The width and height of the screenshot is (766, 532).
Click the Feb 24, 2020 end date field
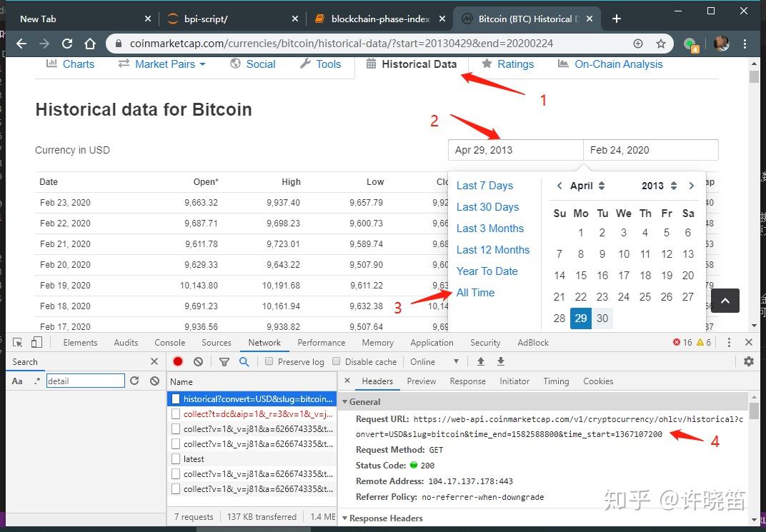point(651,150)
